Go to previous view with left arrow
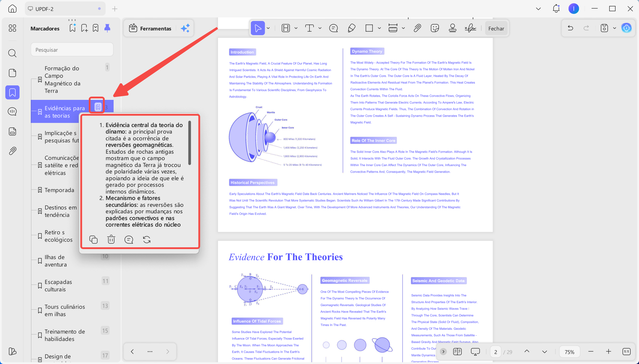 pyautogui.click(x=132, y=352)
